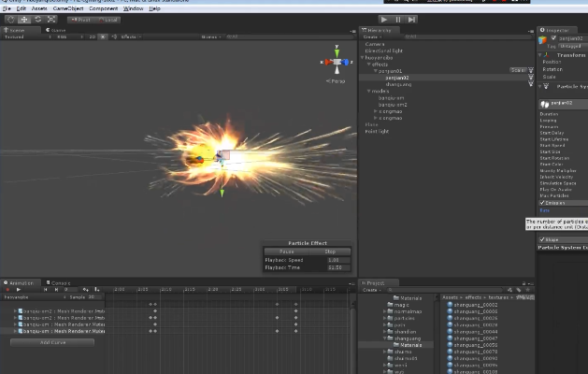Click Project search-by-label icon
This screenshot has height=374, width=588.
[519, 290]
